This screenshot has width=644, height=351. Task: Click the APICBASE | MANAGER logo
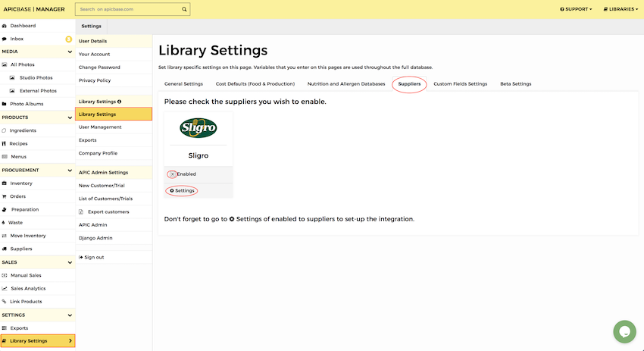(34, 9)
